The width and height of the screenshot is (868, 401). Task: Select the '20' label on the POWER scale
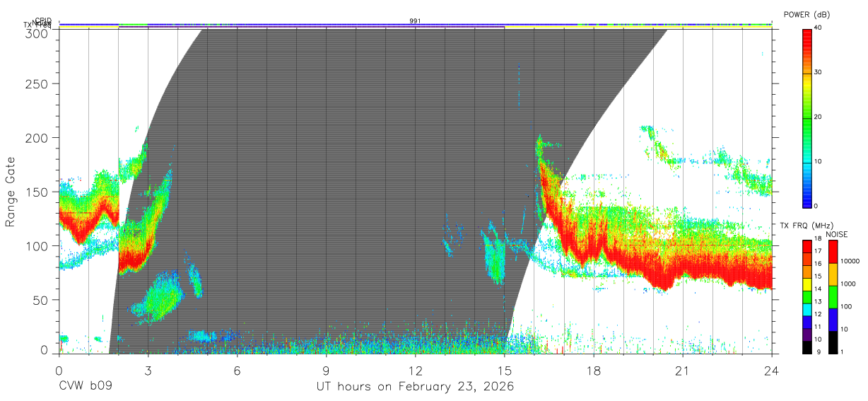tap(818, 117)
